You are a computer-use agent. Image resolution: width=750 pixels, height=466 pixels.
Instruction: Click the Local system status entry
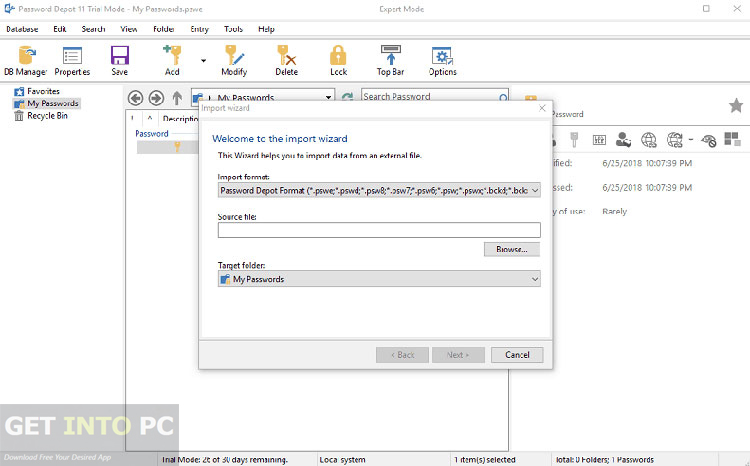tap(342, 460)
